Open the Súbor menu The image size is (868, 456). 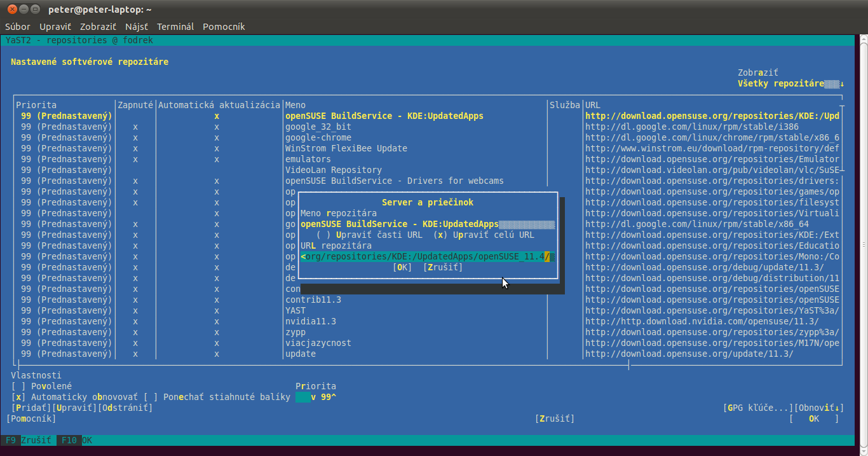(18, 27)
